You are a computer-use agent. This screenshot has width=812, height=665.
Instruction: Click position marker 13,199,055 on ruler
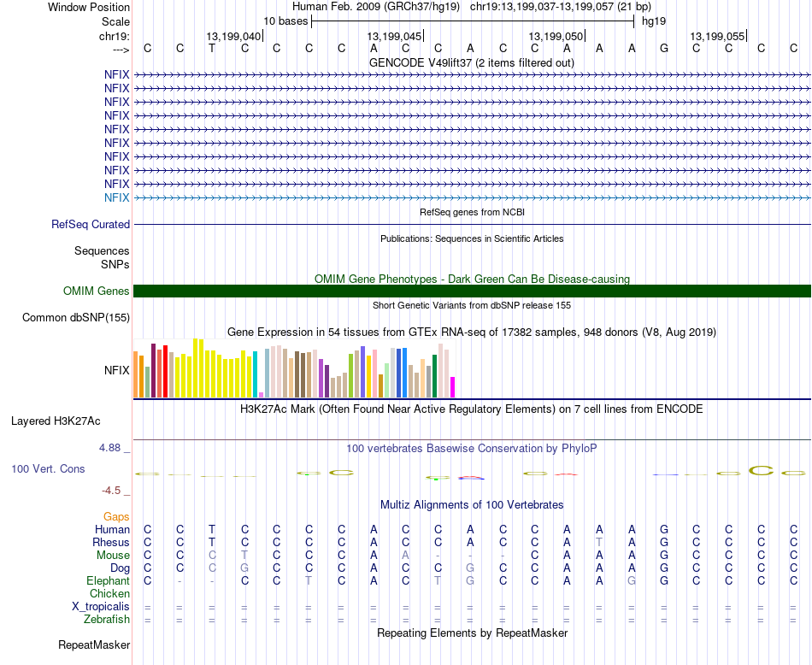pos(717,36)
